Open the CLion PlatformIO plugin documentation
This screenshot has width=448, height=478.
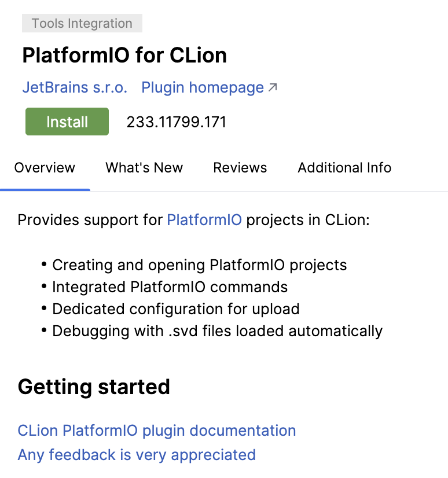[156, 431]
